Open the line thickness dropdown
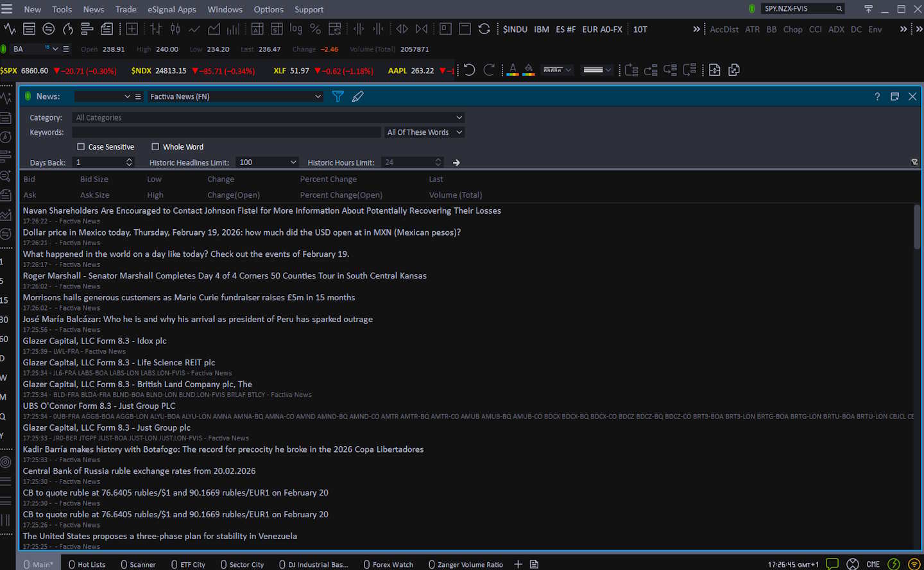The height and width of the screenshot is (570, 924). [597, 70]
